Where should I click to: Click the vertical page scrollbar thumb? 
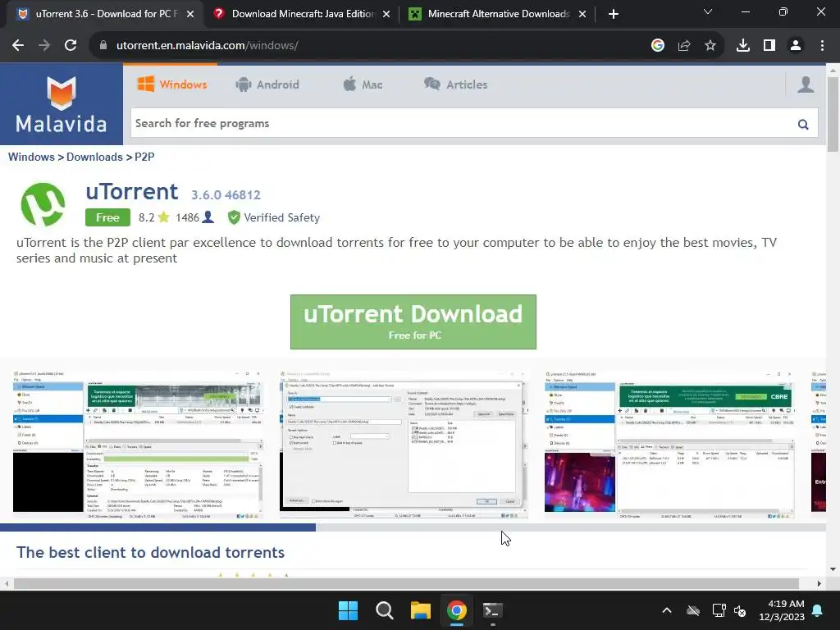point(833,114)
